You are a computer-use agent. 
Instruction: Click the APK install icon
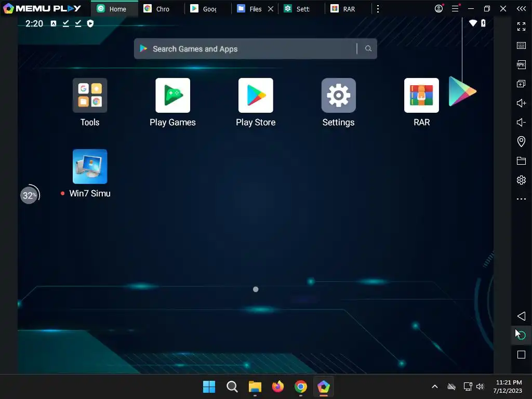coord(521,64)
